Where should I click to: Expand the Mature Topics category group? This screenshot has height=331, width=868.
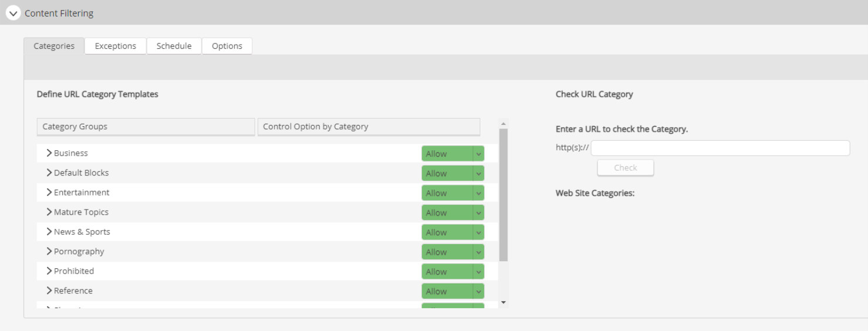(x=49, y=212)
